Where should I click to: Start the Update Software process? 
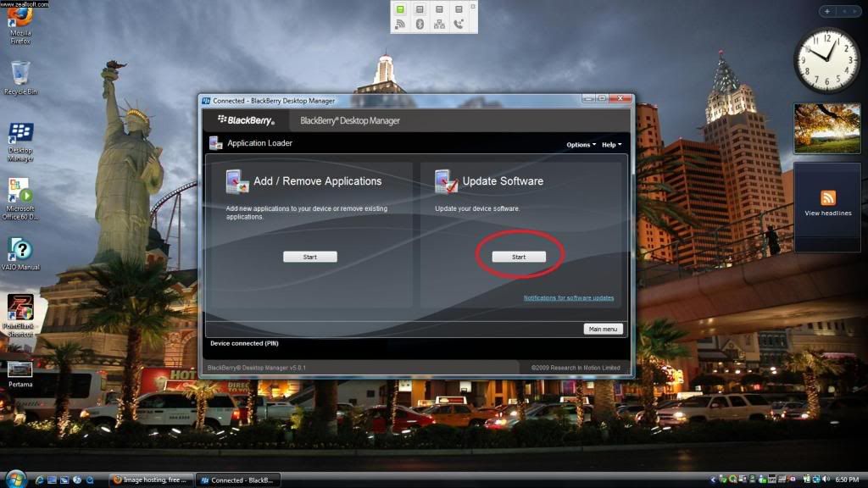coord(519,257)
